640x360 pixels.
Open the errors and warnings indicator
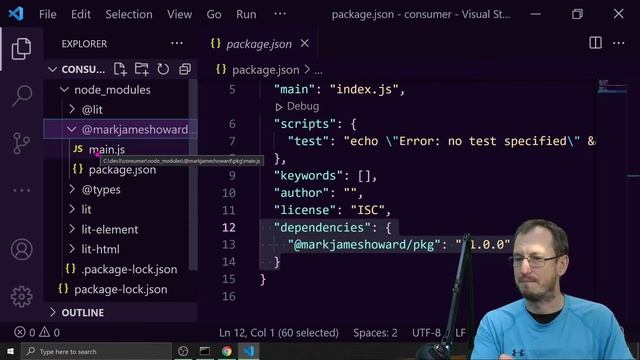37,333
